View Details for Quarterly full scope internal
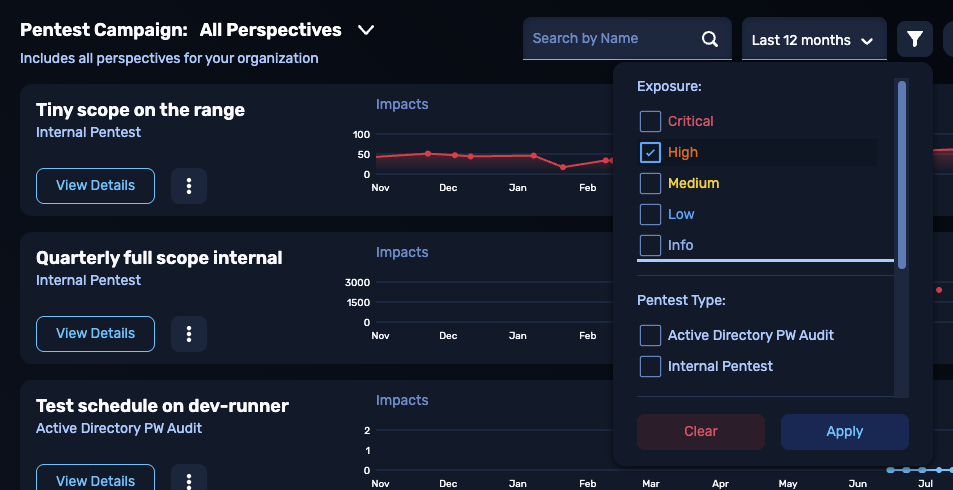 click(x=95, y=334)
